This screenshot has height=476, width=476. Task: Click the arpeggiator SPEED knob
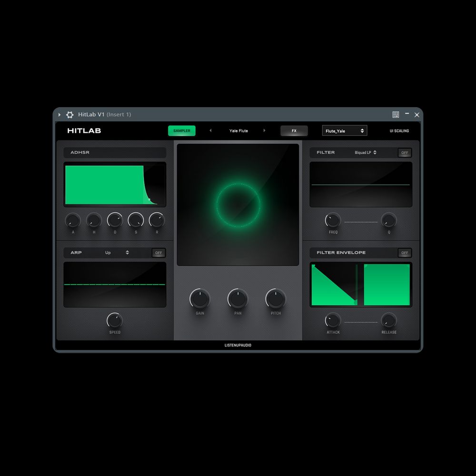point(115,320)
